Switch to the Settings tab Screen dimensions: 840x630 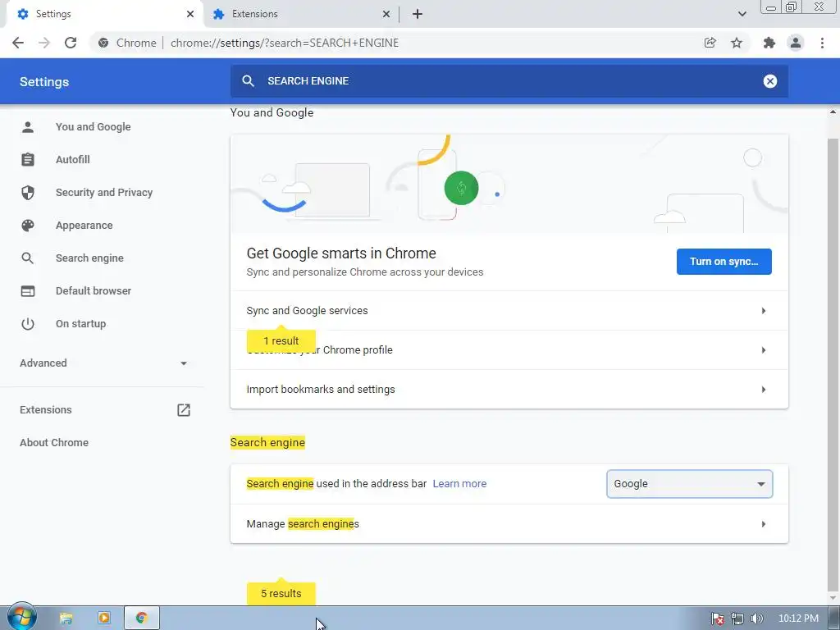[104, 14]
